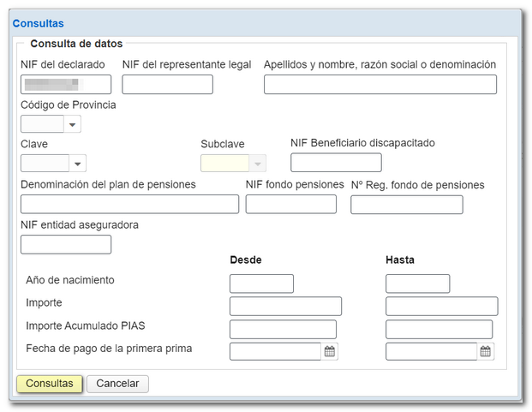Screen dimensions: 532x412
Task: Click the Fecha de pago Desde date field
Action: [x=275, y=351]
